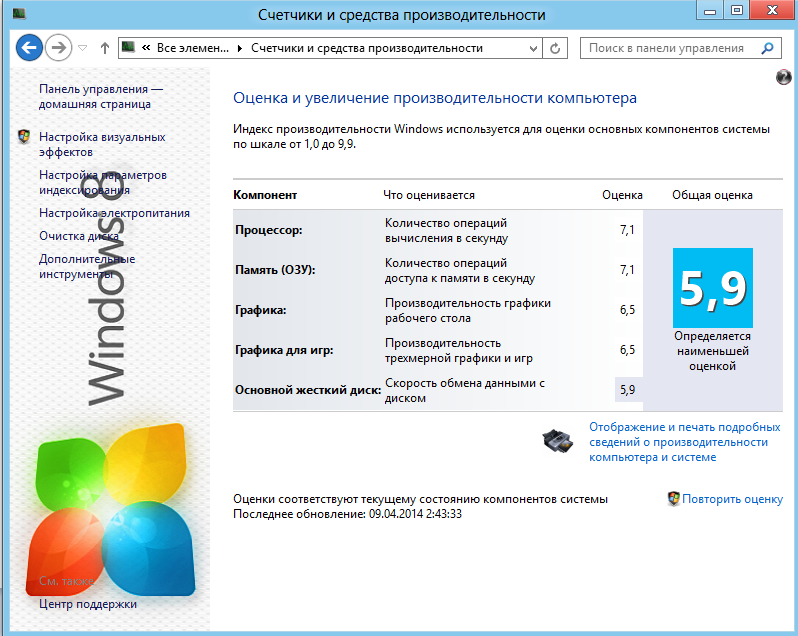Click the 'Последнее обновление' timestamp text
798x636 pixels.
(x=348, y=514)
